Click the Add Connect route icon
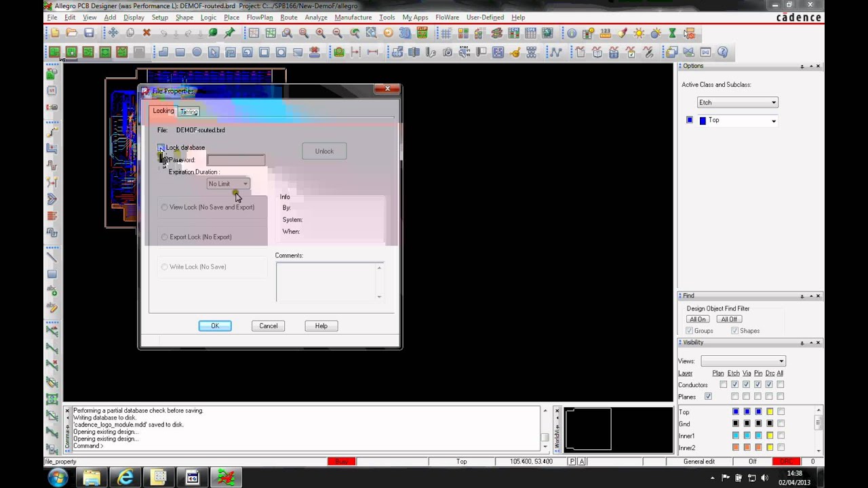Screen dimensions: 868x488 pos(51,132)
